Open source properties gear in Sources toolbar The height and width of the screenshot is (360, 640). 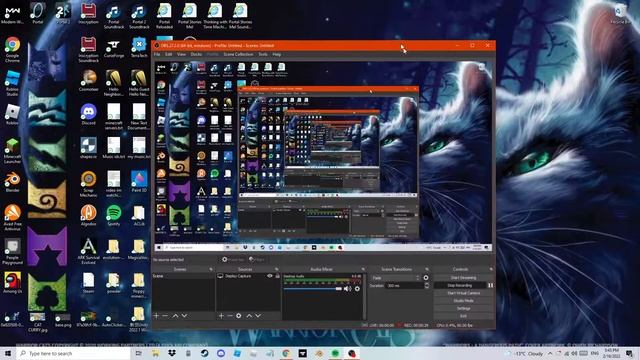[x=239, y=316]
